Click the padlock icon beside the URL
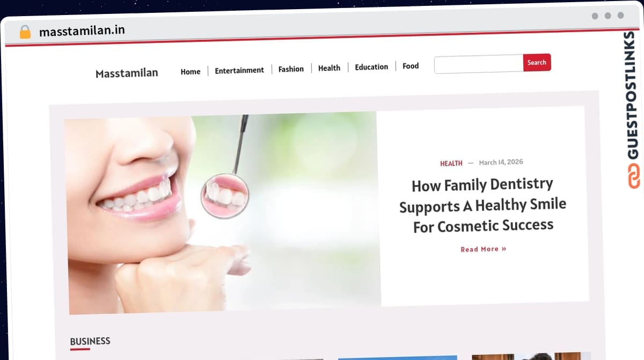The width and height of the screenshot is (644, 360). [x=25, y=32]
